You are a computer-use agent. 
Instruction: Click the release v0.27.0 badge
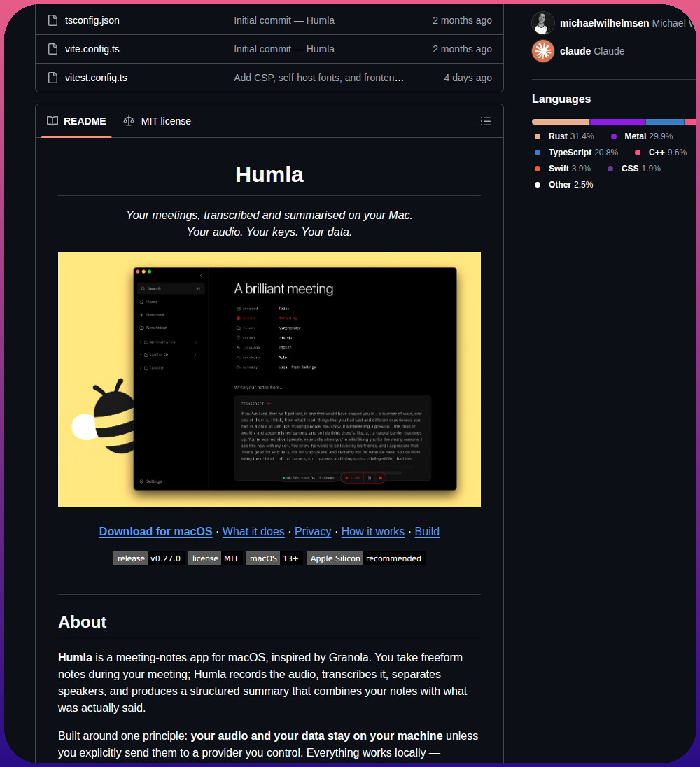(x=149, y=558)
